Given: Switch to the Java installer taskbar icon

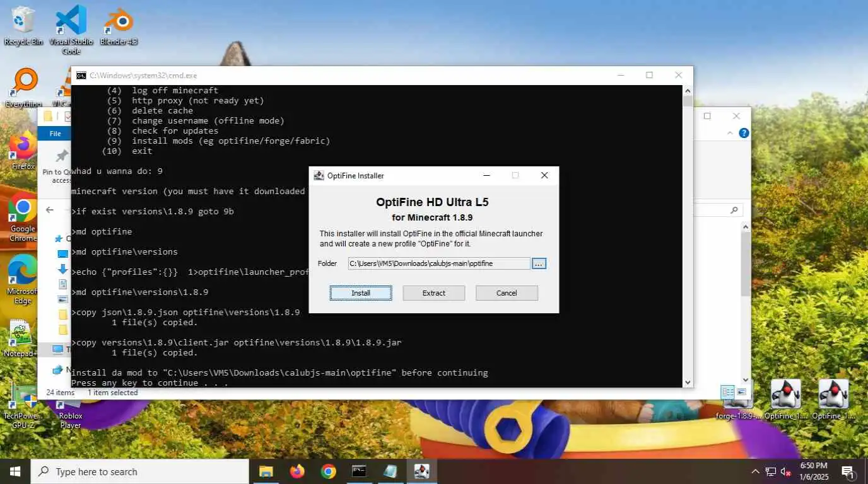Looking at the screenshot, I should point(421,471).
